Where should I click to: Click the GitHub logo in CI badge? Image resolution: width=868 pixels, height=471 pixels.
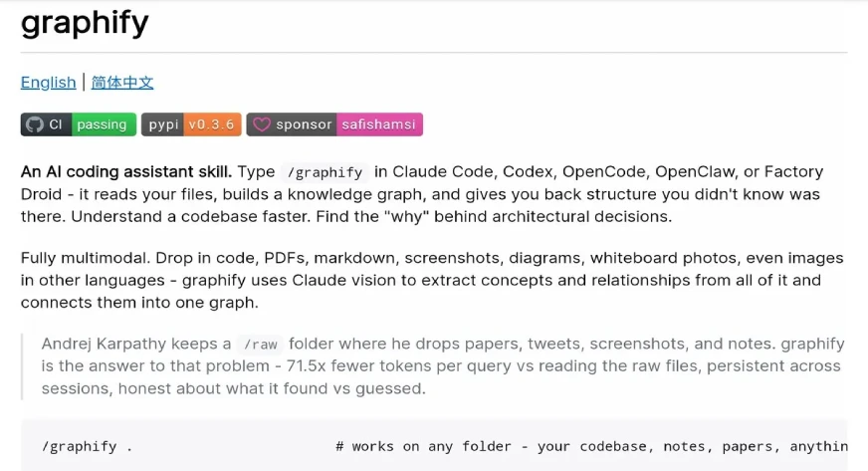click(35, 124)
